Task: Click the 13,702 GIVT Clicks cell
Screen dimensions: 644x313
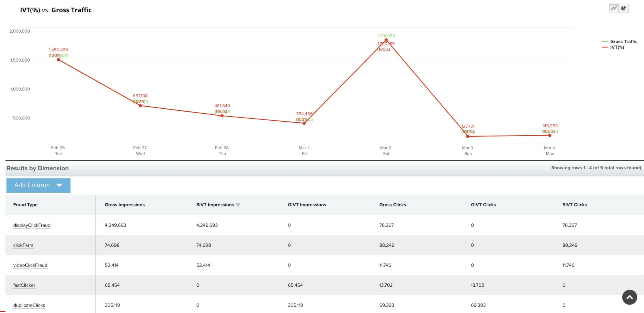Action: coord(477,285)
